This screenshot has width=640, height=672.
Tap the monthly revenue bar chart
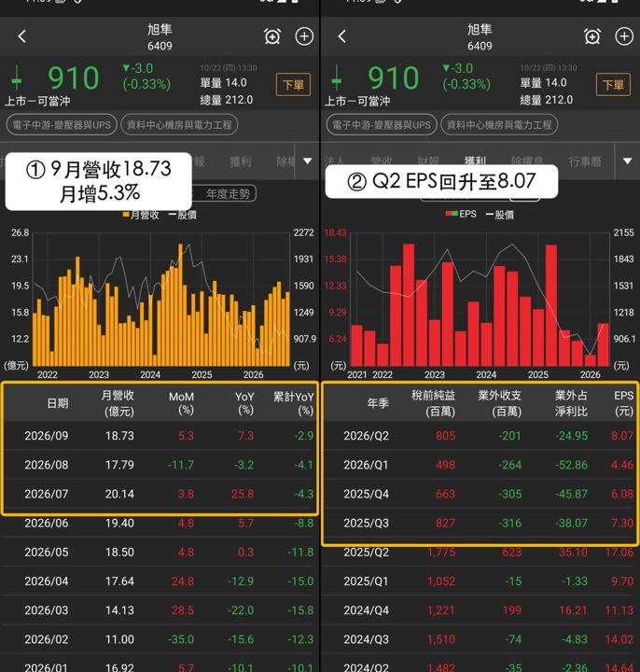pyautogui.click(x=161, y=300)
